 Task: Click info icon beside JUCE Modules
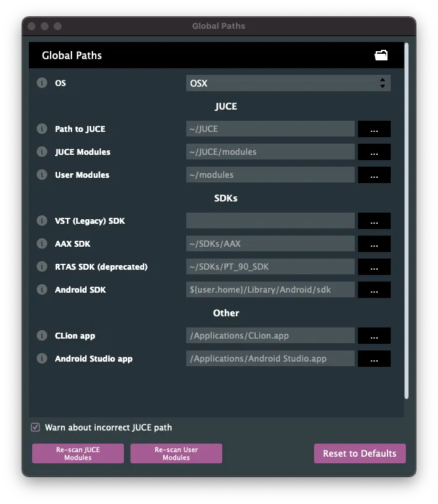(x=42, y=152)
